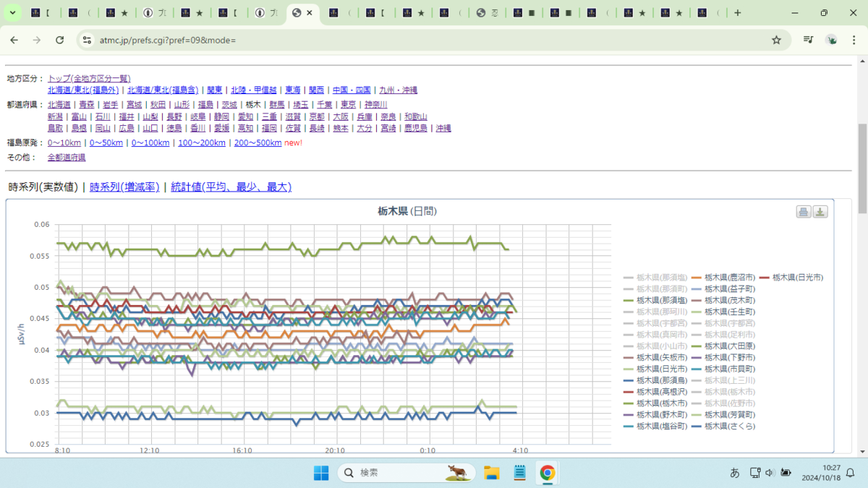
Task: Switch to 統計値(平均、最少、最大) view
Action: (231, 187)
